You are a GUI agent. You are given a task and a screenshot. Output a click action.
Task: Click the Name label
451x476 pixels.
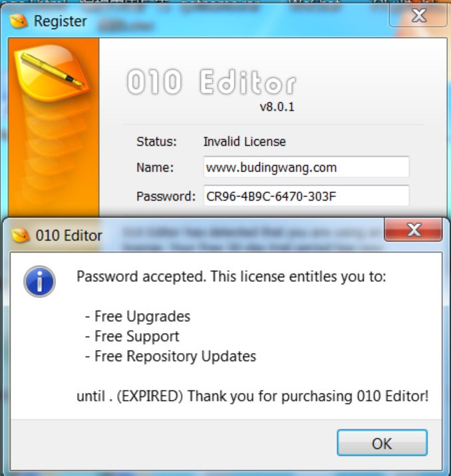click(155, 168)
